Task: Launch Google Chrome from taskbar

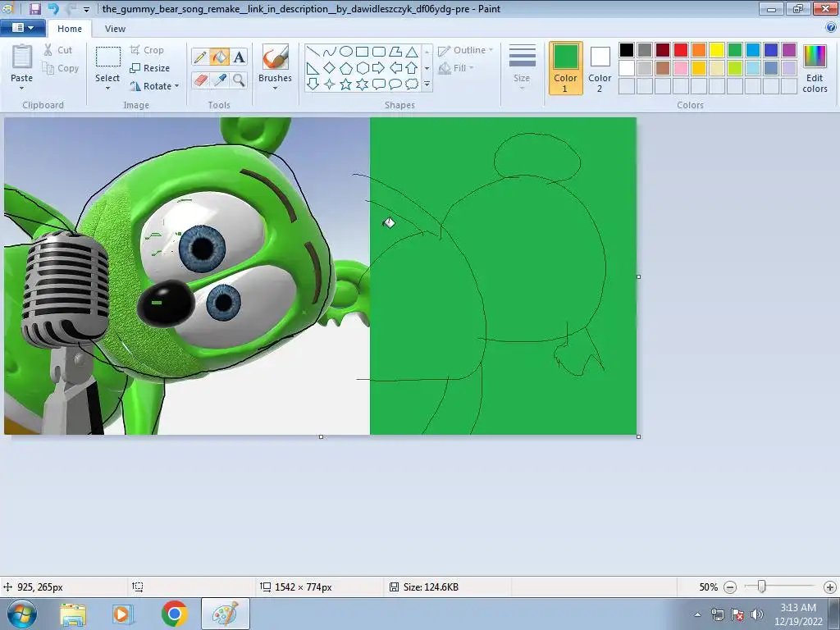Action: click(x=174, y=614)
